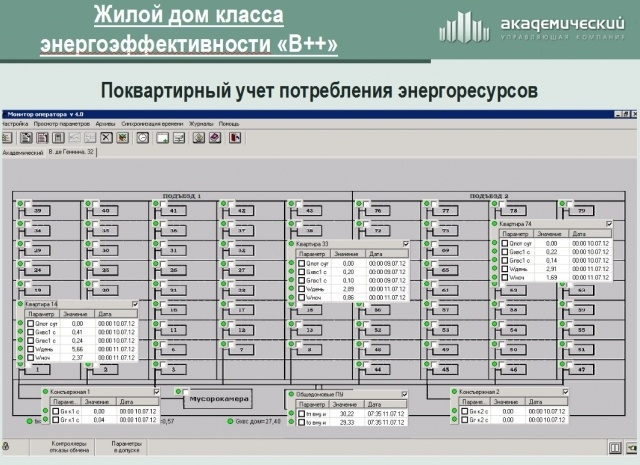Click the report sheet toolbar icon before the graph icon
The height and width of the screenshot is (465, 640).
[x=58, y=138]
